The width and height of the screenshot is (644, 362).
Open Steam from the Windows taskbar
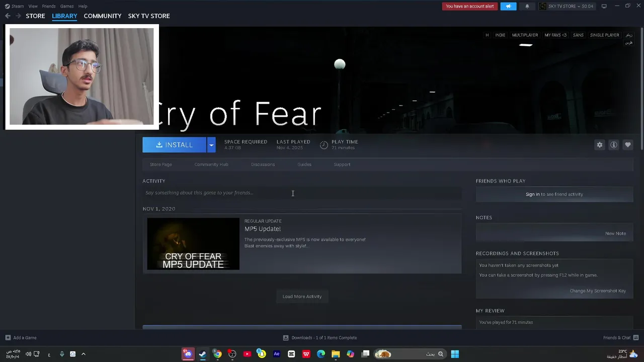click(202, 354)
